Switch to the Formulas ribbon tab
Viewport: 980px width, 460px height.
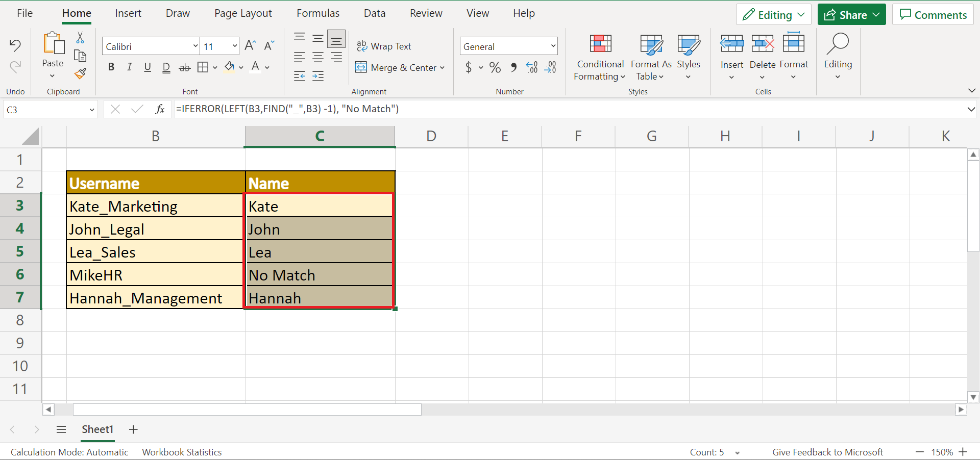tap(317, 13)
